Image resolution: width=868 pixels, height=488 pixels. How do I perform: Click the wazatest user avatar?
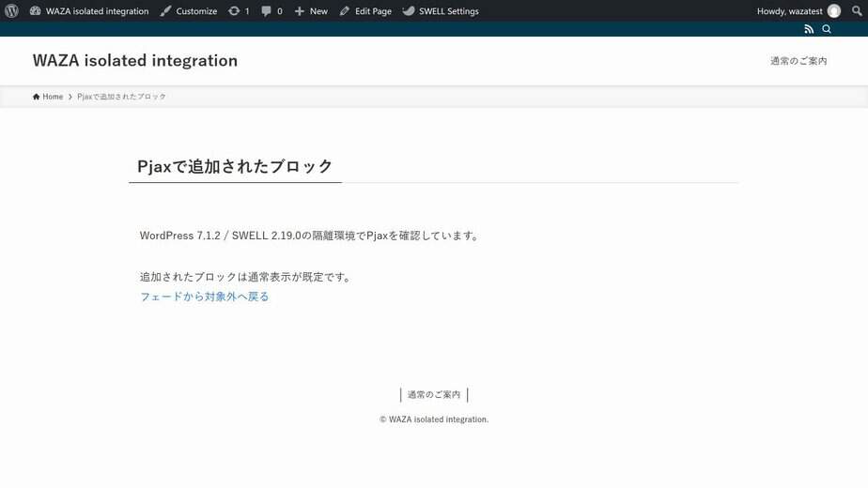click(x=833, y=11)
